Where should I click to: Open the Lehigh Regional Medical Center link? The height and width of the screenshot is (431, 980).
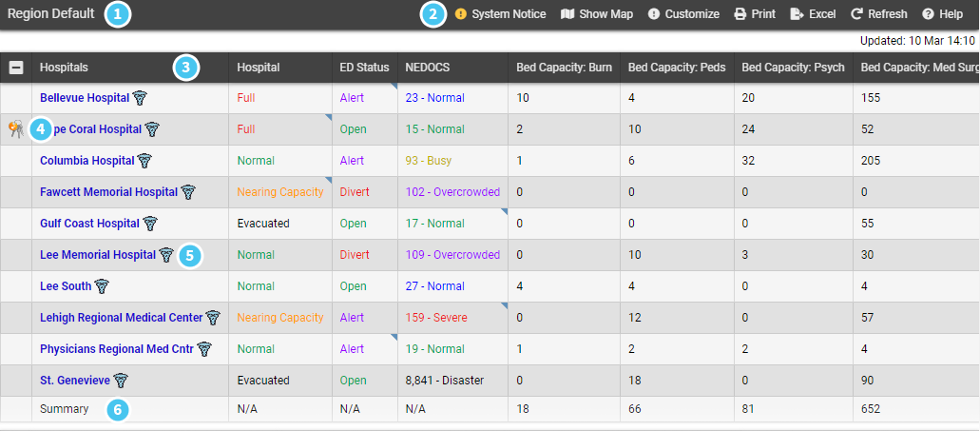tap(122, 318)
